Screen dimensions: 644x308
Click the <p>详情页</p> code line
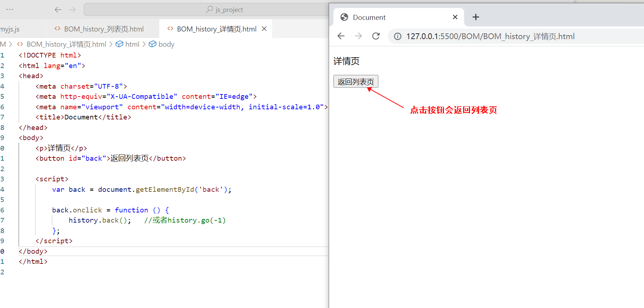[61, 148]
